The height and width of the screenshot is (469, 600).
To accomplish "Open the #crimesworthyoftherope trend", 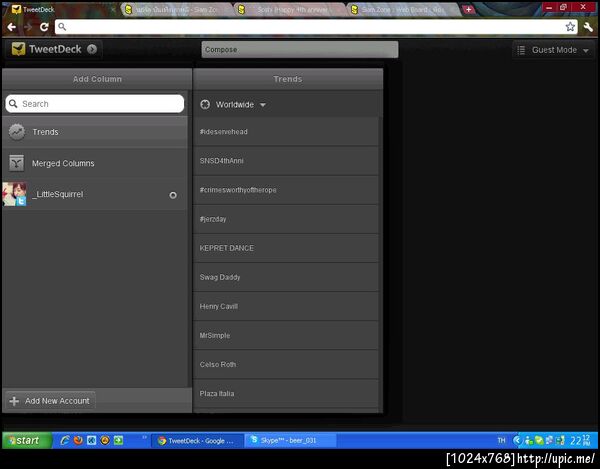I will coord(286,190).
